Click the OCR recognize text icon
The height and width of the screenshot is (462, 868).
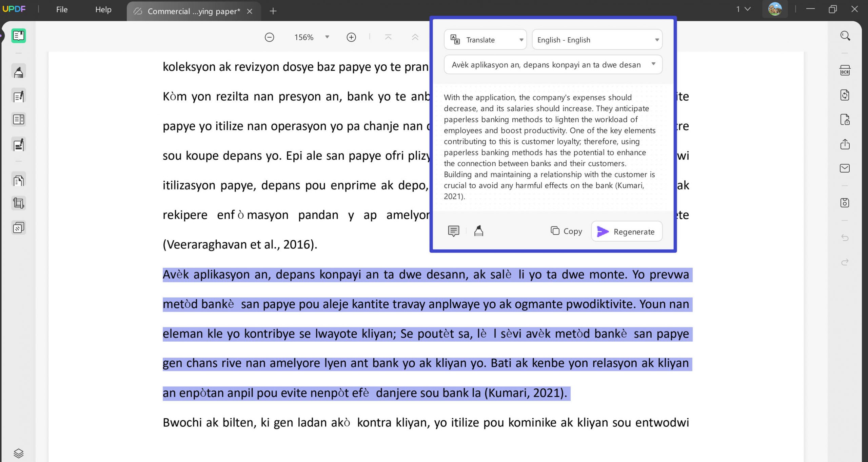(845, 71)
